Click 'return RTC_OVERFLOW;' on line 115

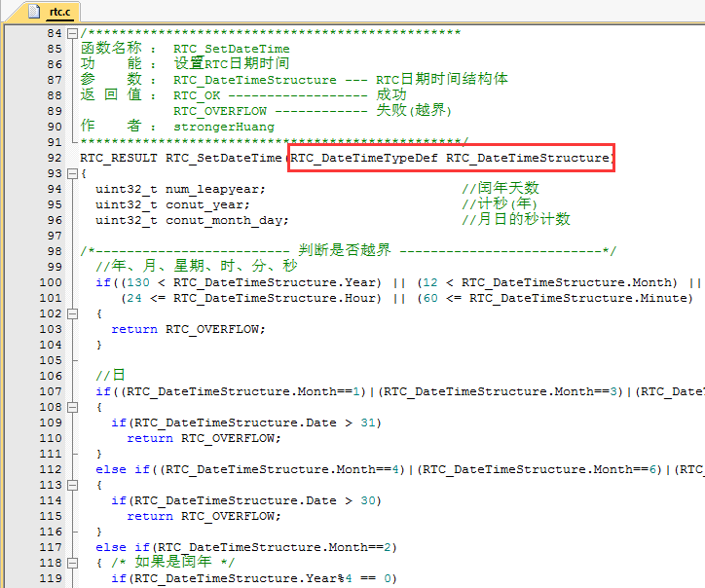point(204,516)
